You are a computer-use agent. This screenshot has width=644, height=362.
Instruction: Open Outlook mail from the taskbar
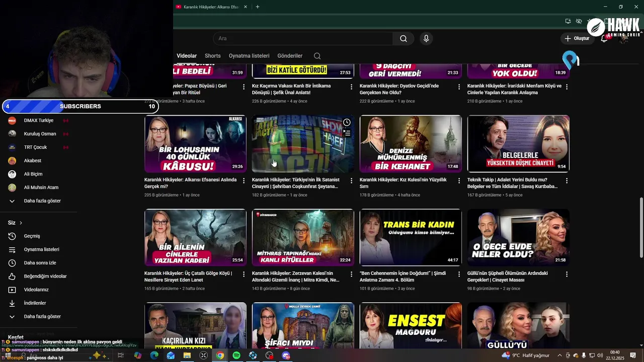pos(171,355)
